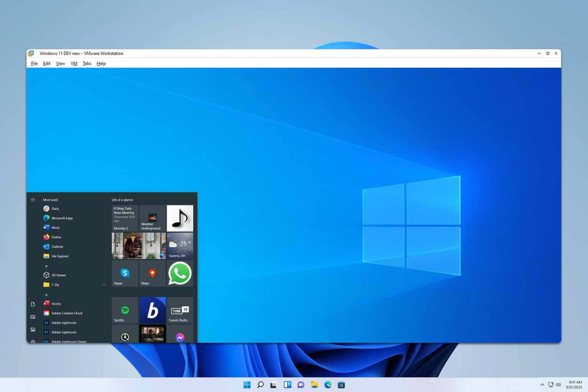This screenshot has height=392, width=588.
Task: Launch WhatsApp from its tile
Action: point(180,273)
